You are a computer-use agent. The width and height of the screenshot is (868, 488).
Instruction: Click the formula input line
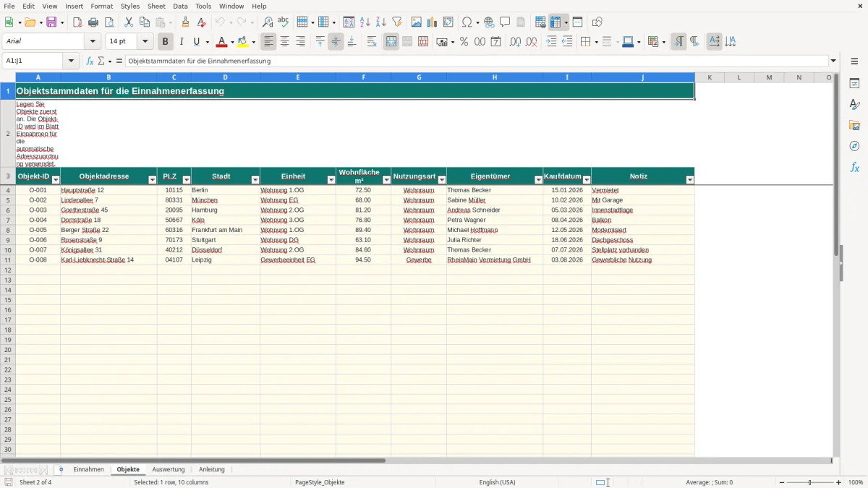coord(476,61)
